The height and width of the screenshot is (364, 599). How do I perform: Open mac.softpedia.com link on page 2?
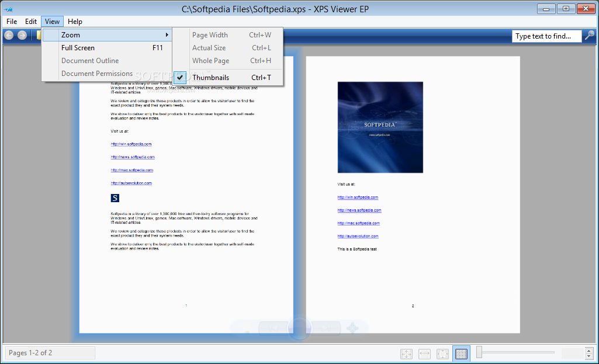(x=358, y=223)
